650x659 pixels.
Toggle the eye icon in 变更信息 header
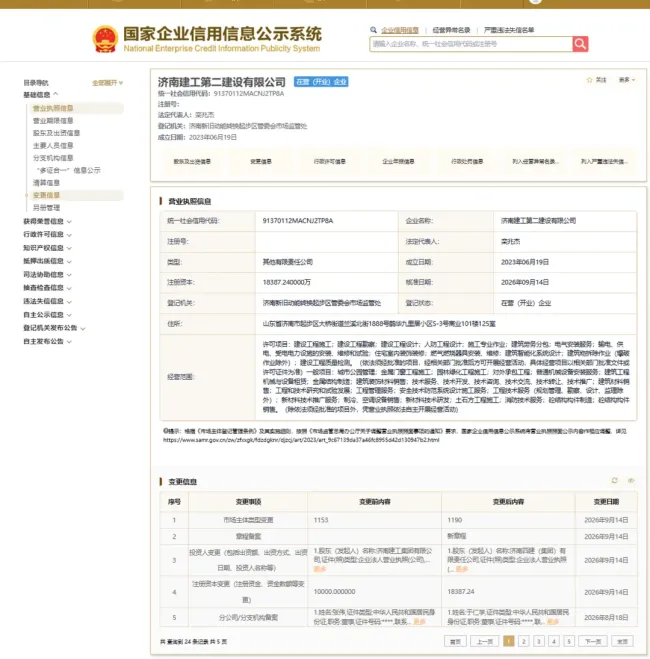[x=631, y=480]
